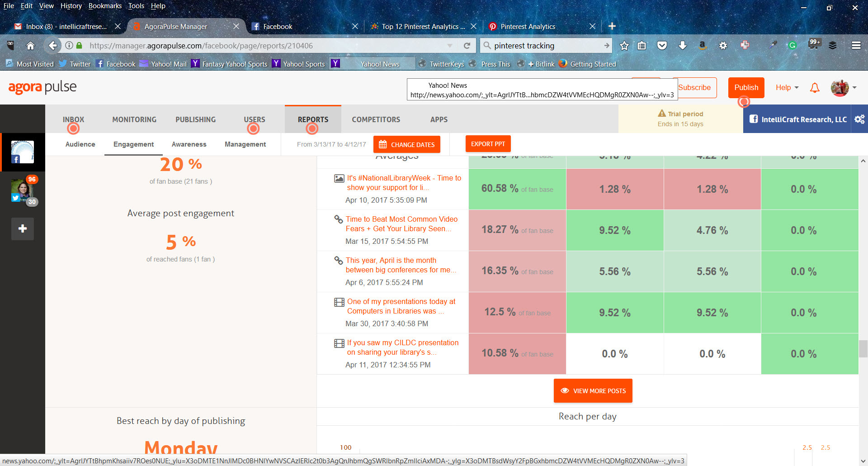Open the Buffer extension icon
Screen dimensions: 868x466
pos(833,45)
